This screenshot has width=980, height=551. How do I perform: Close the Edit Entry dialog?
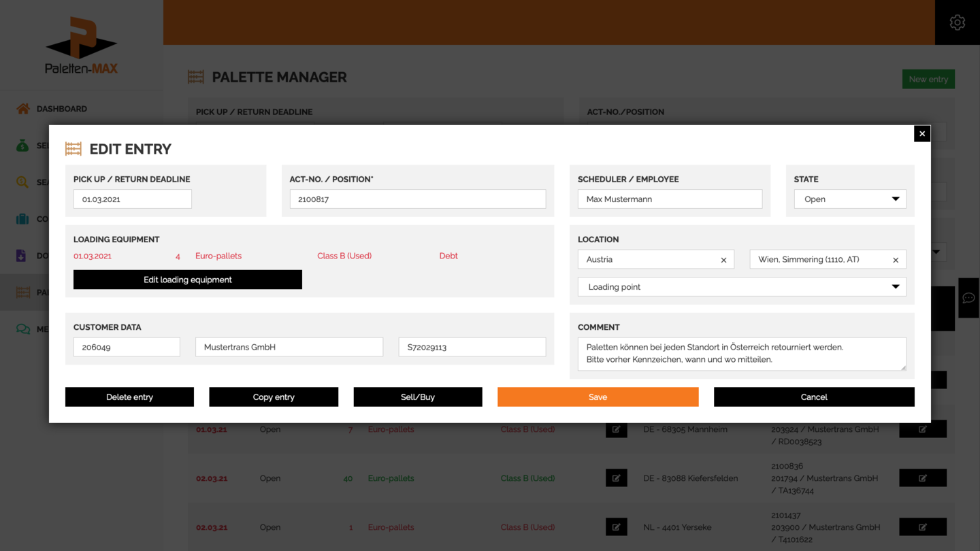[x=922, y=133]
